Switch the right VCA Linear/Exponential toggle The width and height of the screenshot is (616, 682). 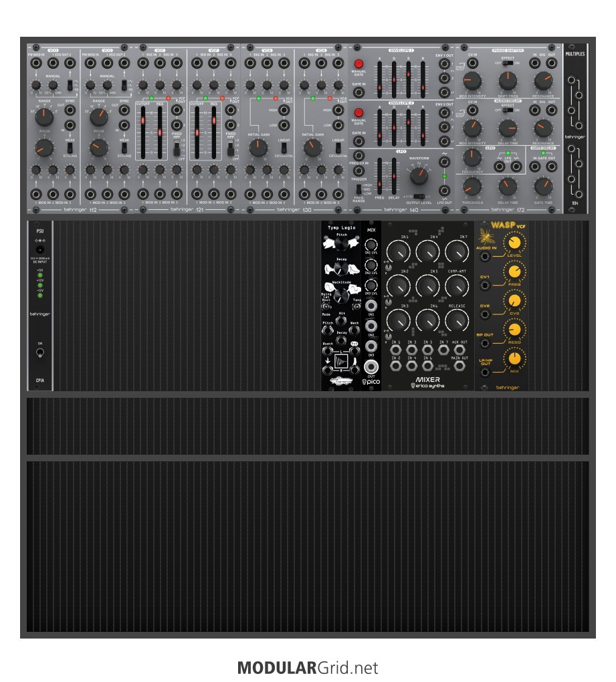[338, 148]
